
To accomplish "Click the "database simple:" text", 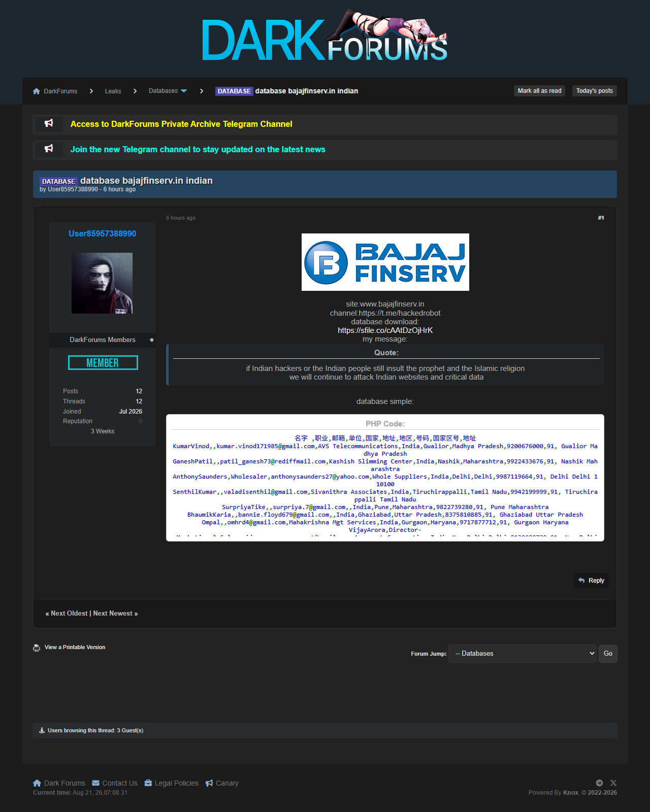I will [385, 401].
